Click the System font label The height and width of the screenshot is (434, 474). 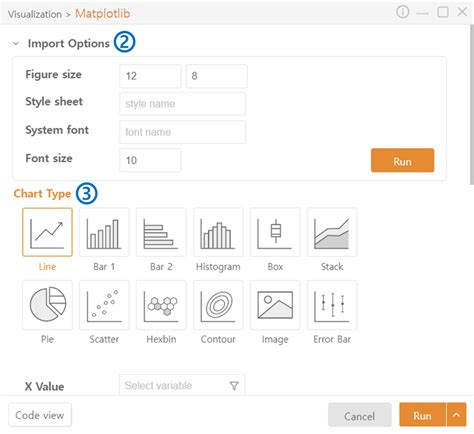click(57, 130)
